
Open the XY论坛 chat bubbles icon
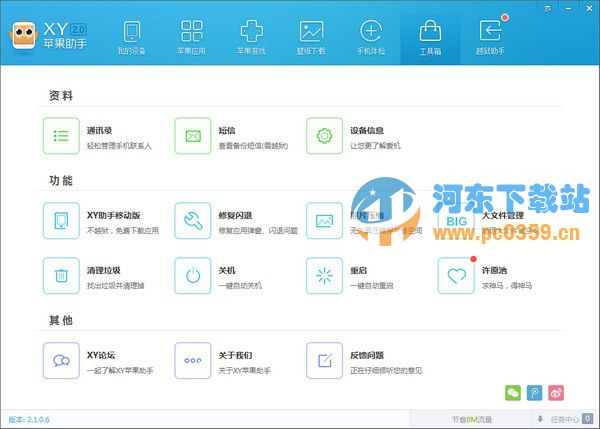(x=61, y=360)
